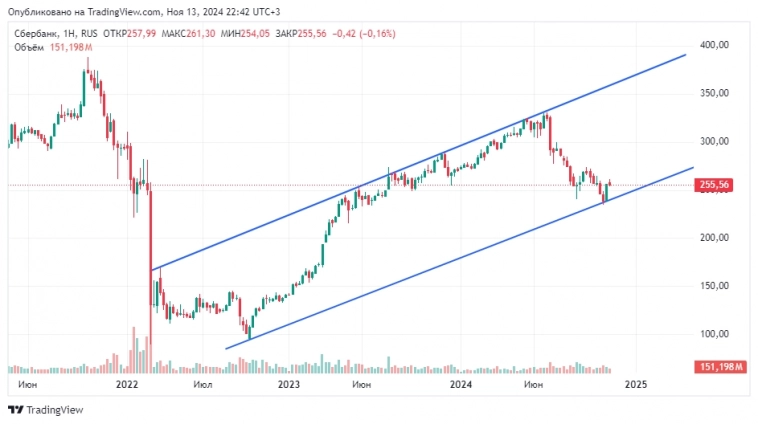Screen dimensions: 758x424
Task: Click the 300,00 price axis label
Action: coord(715,141)
